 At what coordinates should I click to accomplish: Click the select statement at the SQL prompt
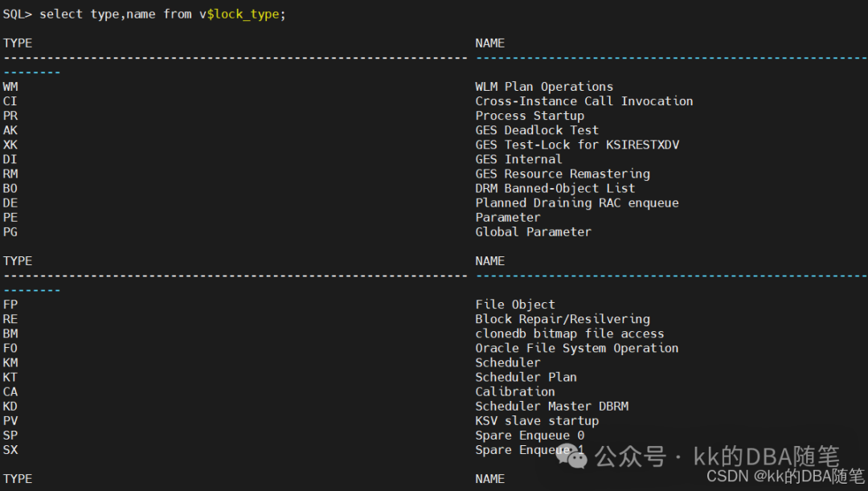tap(162, 14)
